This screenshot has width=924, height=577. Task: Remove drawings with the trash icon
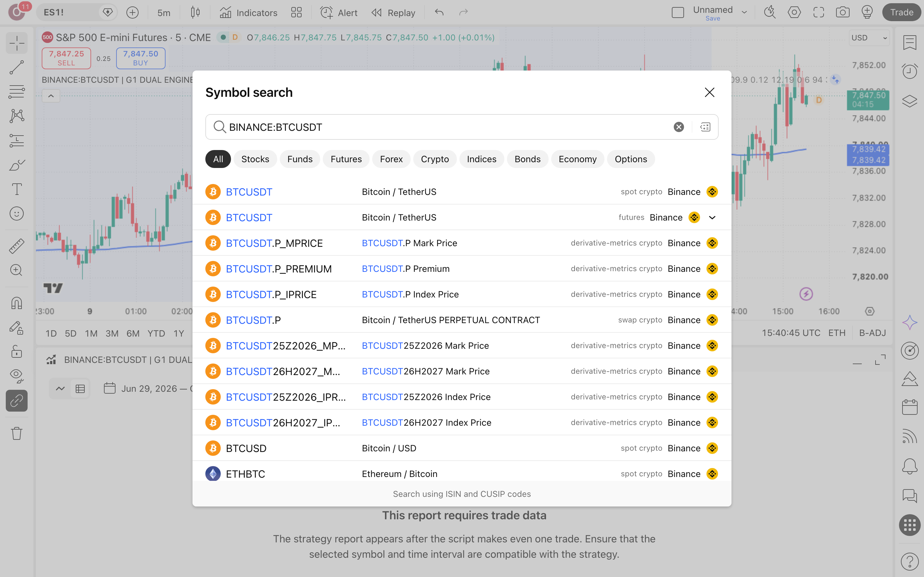click(x=16, y=433)
